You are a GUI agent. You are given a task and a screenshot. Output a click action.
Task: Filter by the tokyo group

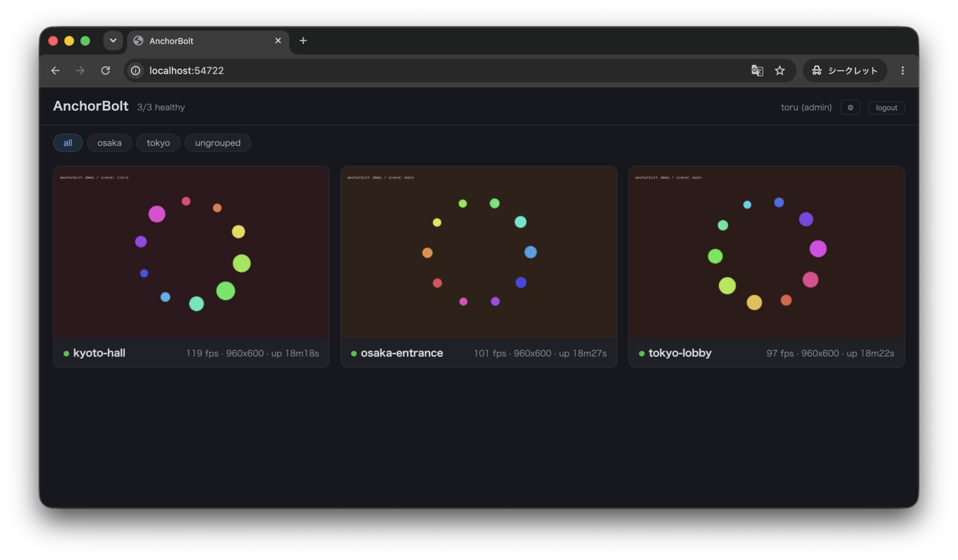pyautogui.click(x=158, y=143)
